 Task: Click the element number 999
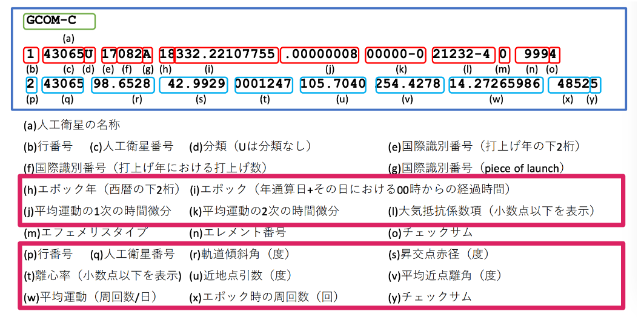tap(533, 56)
